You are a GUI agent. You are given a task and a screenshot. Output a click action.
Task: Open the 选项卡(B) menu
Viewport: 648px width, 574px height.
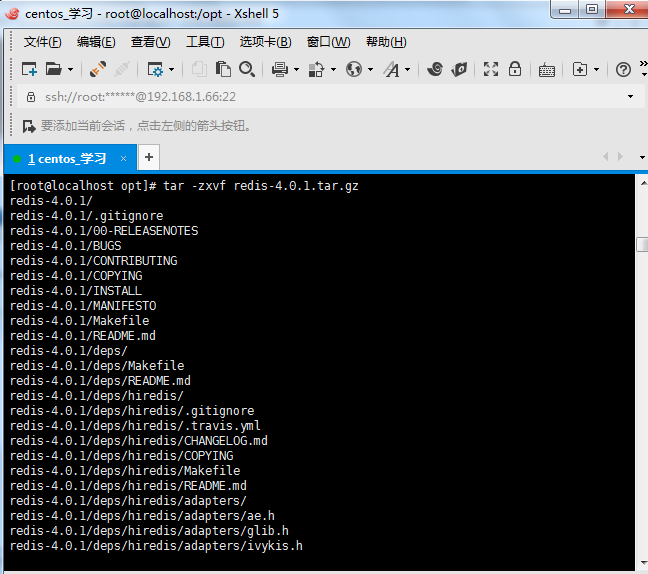click(266, 42)
